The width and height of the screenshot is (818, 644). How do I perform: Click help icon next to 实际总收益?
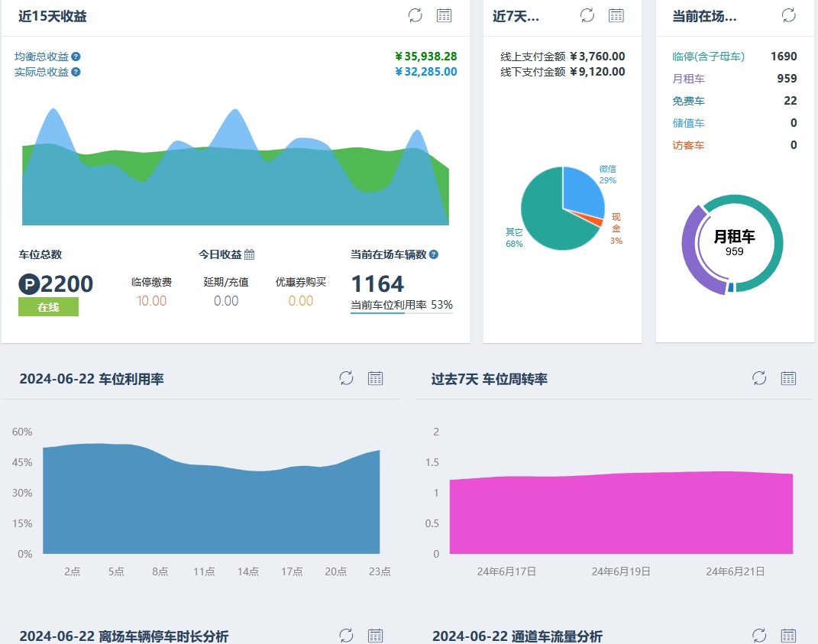[x=76, y=72]
